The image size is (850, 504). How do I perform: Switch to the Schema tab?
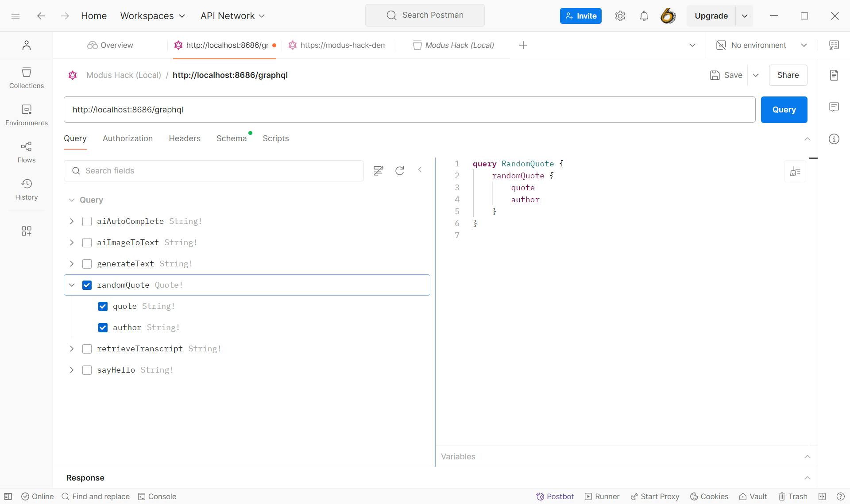coord(232,139)
